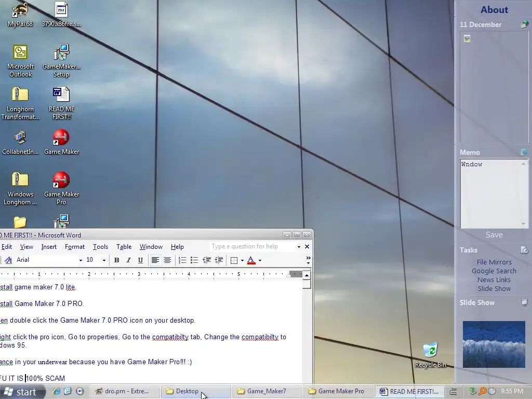Select the CollabnetIn... desktop icon
Image resolution: width=532 pixels, height=399 pixels.
coord(20,142)
